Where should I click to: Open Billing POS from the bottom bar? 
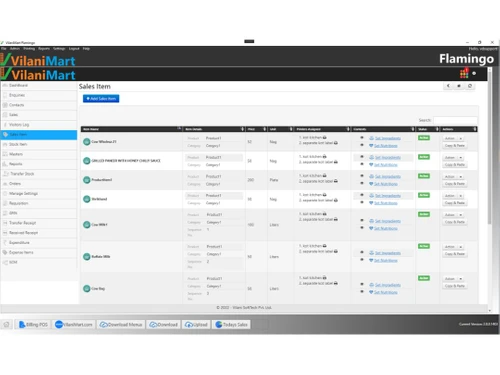pos(33,324)
